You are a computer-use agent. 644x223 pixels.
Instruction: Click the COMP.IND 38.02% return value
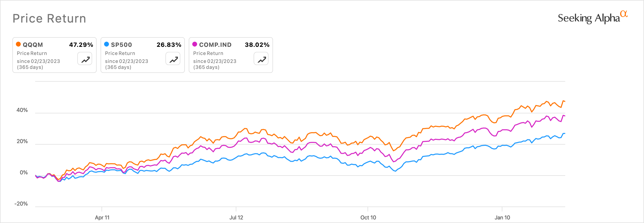pyautogui.click(x=257, y=45)
